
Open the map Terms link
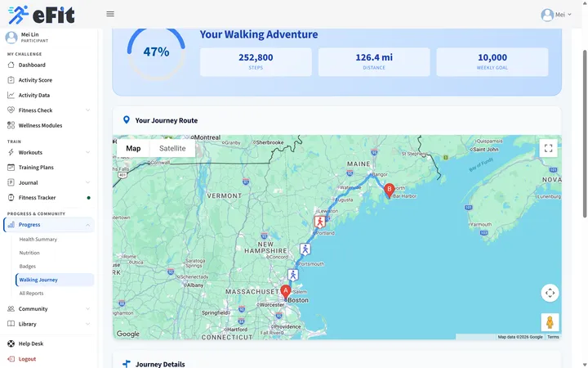(x=553, y=337)
